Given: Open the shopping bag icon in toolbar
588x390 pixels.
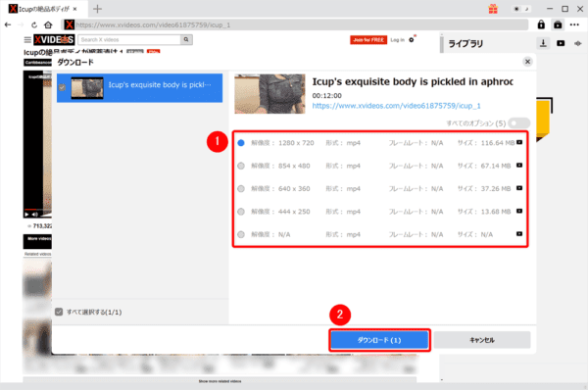Looking at the screenshot, I should click(558, 24).
